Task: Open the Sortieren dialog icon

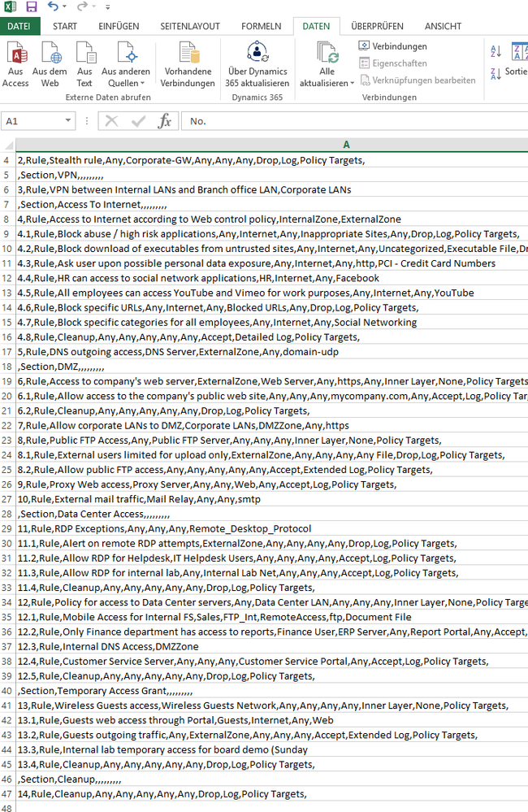Action: (518, 51)
